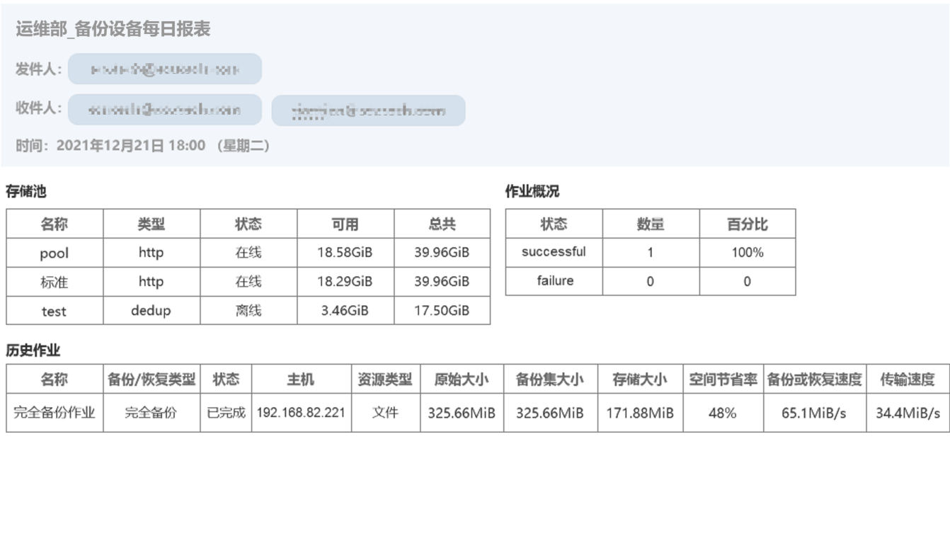
Task: Select the dedup type cell
Action: coord(151,311)
